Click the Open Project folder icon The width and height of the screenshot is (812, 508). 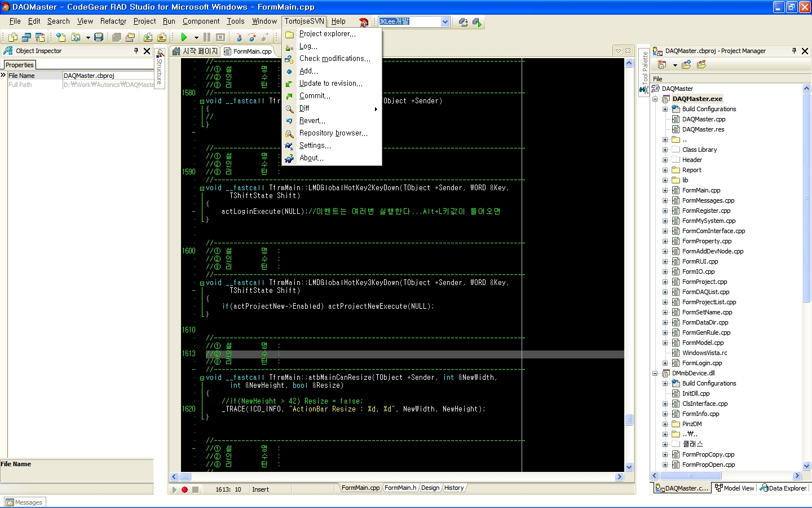click(x=130, y=37)
